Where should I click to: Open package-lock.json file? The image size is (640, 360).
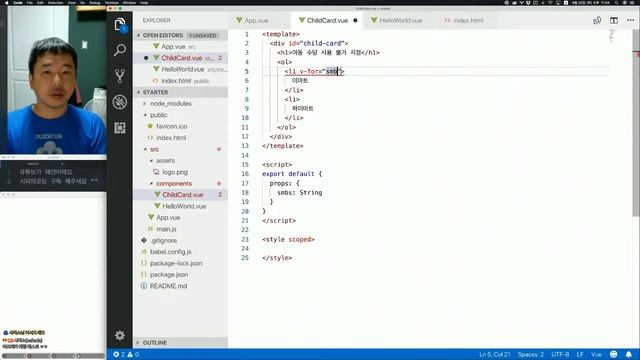(176, 263)
